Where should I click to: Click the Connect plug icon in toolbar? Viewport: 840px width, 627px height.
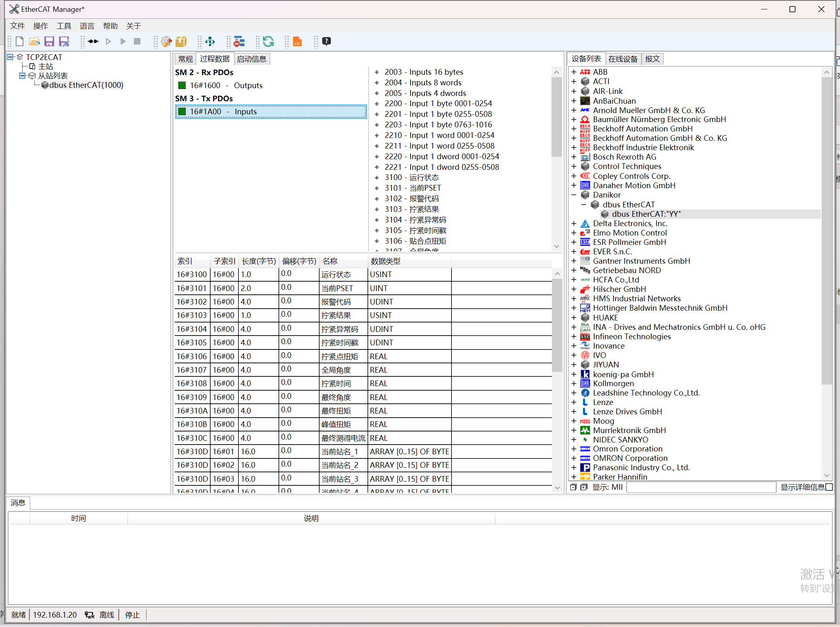pyautogui.click(x=93, y=41)
